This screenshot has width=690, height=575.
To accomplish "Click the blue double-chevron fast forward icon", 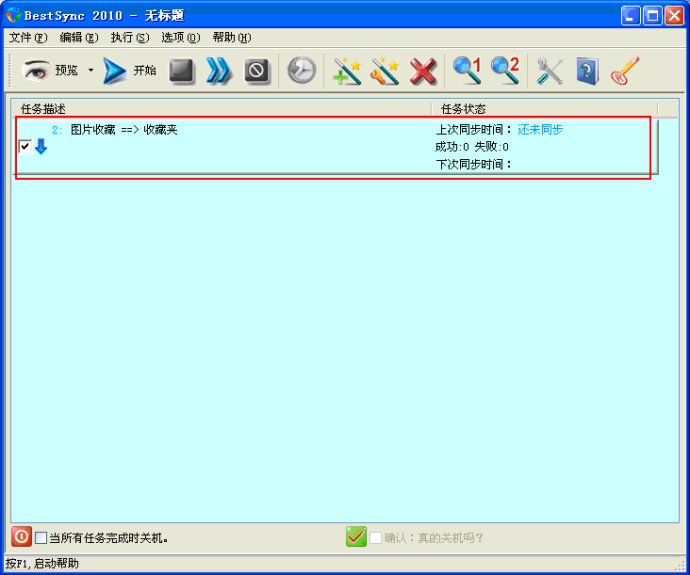I will 219,70.
